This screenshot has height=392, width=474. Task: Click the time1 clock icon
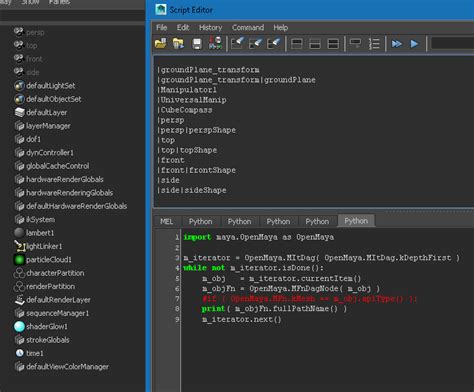coord(19,353)
